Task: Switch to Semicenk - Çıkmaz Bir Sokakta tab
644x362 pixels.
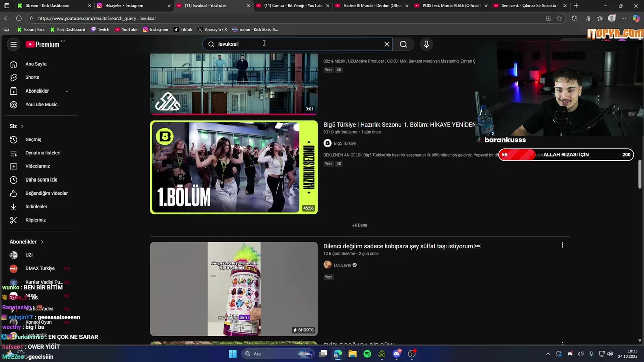Action: coord(531,5)
